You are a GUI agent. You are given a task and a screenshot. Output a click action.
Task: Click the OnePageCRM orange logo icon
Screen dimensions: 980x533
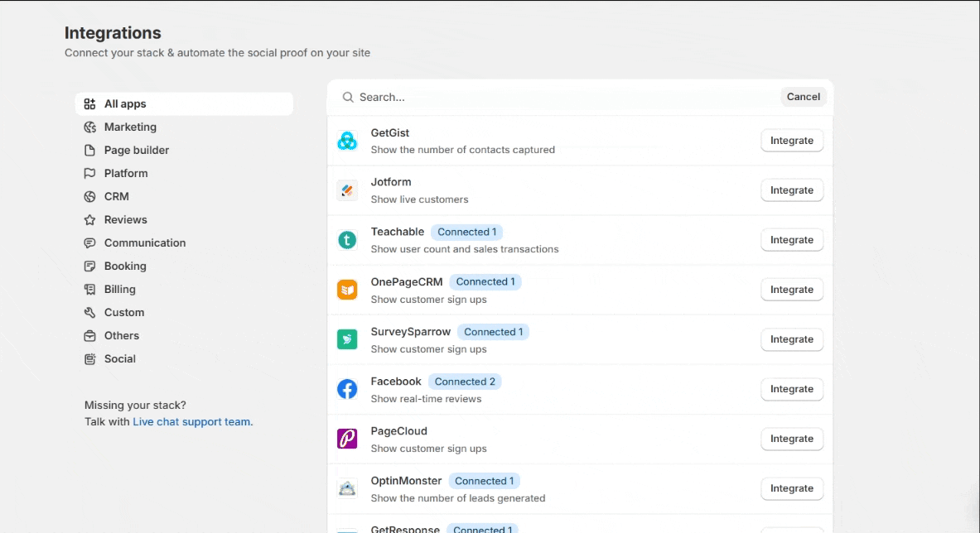pos(347,290)
